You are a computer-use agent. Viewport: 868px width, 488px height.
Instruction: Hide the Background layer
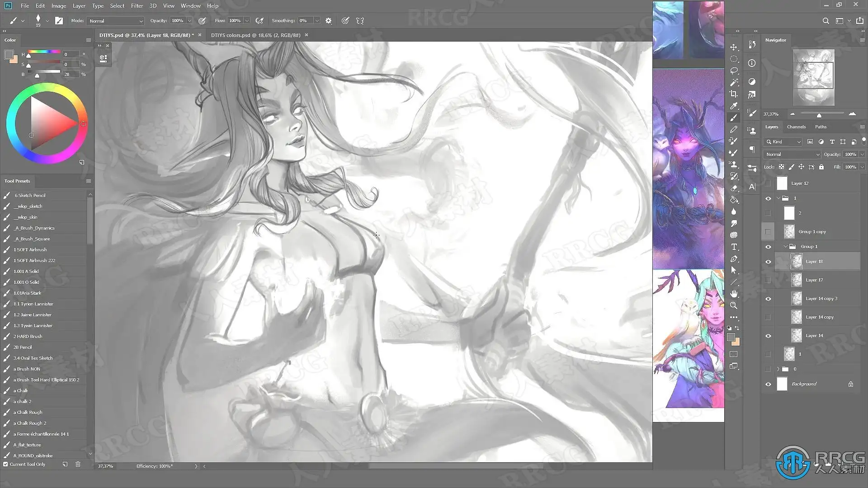pos(768,384)
